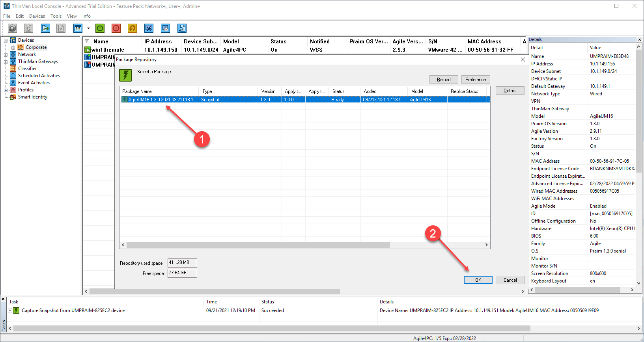This screenshot has width=644, height=342.
Task: Click the green power-on toolbar icon
Action: click(100, 28)
